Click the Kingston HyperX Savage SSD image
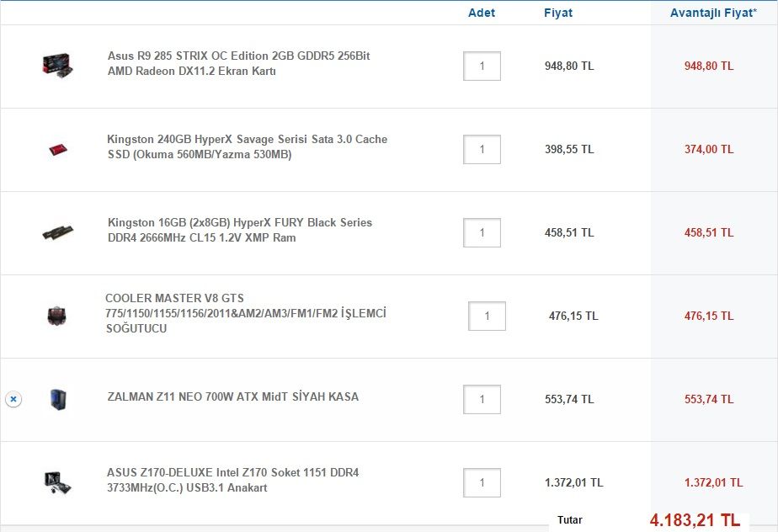Image resolution: width=778 pixels, height=532 pixels. click(x=57, y=149)
